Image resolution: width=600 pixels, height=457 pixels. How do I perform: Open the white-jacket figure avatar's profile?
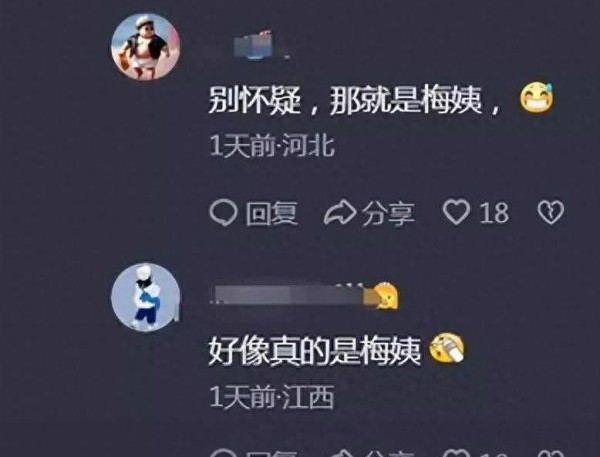146,297
